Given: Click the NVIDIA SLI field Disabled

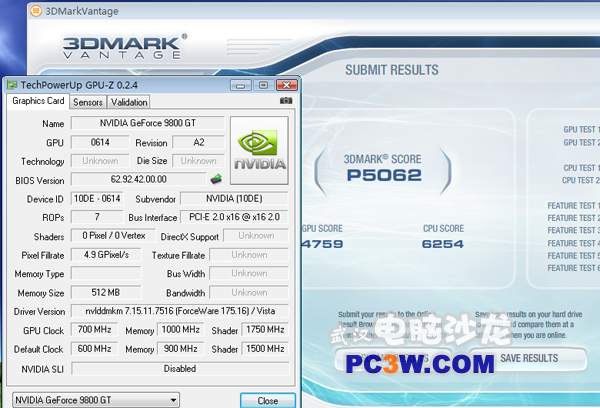Looking at the screenshot, I should (x=180, y=369).
